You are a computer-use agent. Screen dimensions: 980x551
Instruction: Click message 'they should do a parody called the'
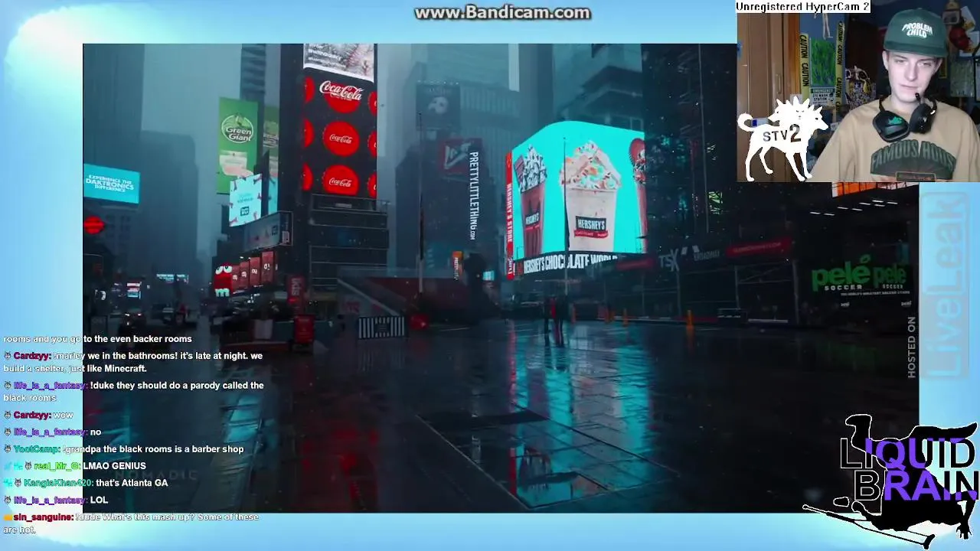pyautogui.click(x=191, y=386)
